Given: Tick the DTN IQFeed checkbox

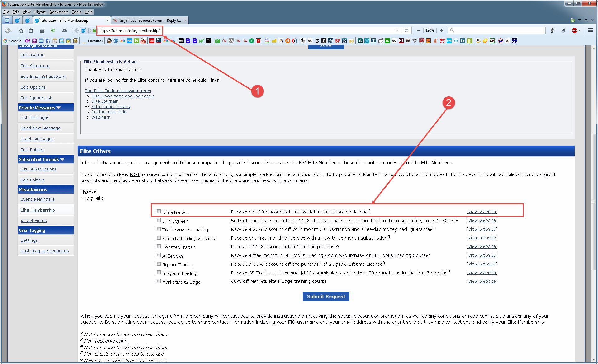Looking at the screenshot, I should (159, 220).
